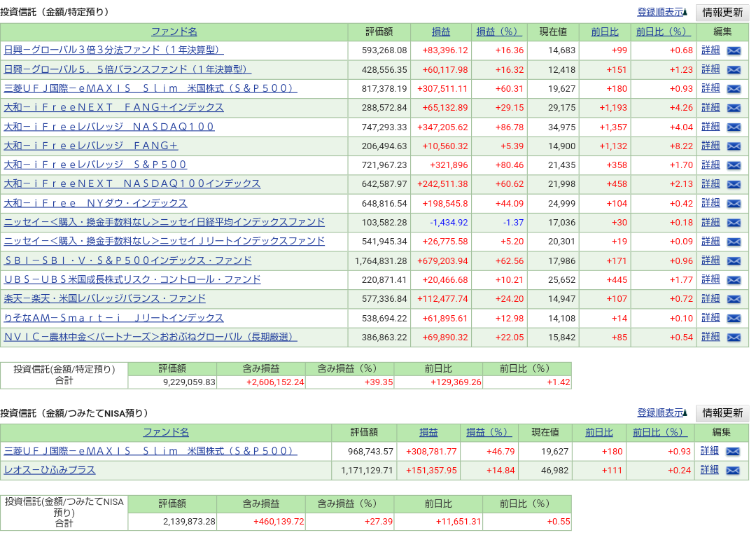Click the mail icon in the iFreeNEXT NASDAQ100インデックス row
The height and width of the screenshot is (535, 756).
click(734, 184)
